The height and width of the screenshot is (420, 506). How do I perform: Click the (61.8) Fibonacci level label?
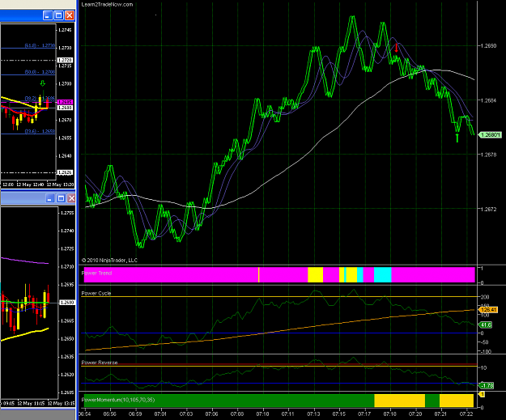coord(40,45)
